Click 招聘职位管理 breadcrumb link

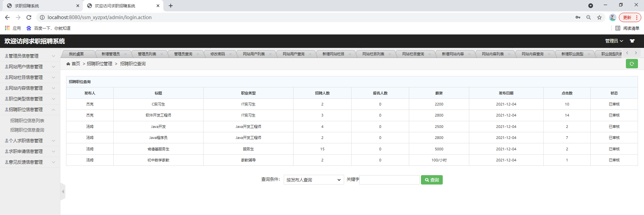click(100, 64)
